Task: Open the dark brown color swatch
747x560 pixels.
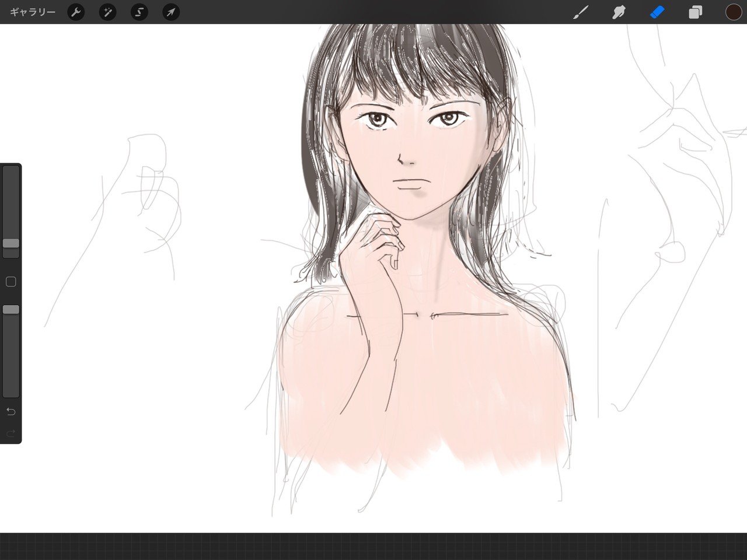Action: 734,12
